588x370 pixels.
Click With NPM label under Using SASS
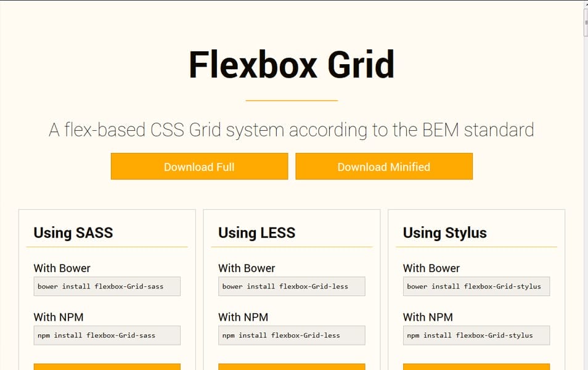coord(59,317)
